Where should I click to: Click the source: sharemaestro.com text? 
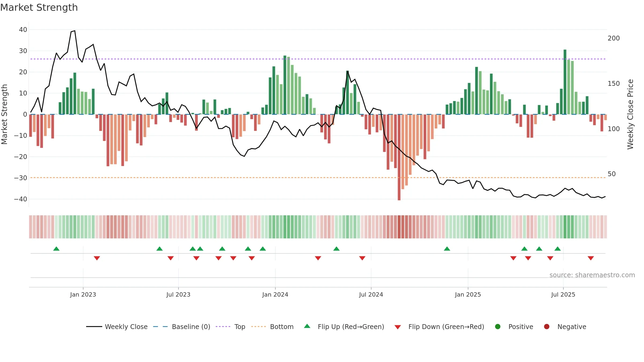(592, 275)
